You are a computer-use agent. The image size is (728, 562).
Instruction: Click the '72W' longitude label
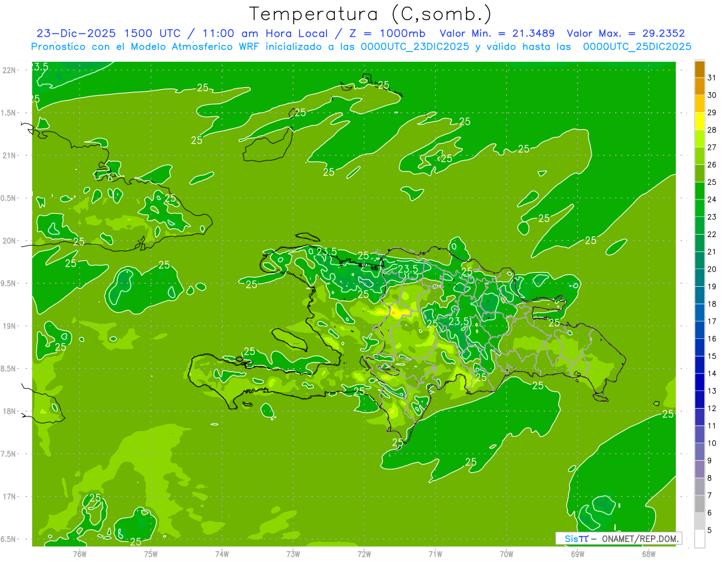364,554
